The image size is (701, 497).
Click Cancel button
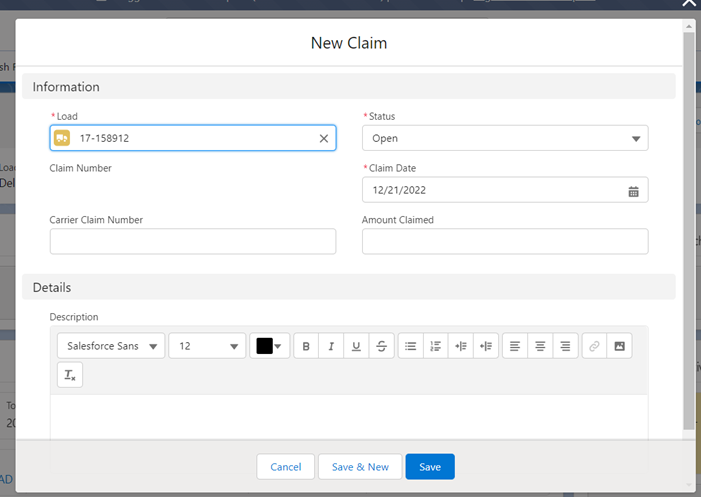[286, 467]
